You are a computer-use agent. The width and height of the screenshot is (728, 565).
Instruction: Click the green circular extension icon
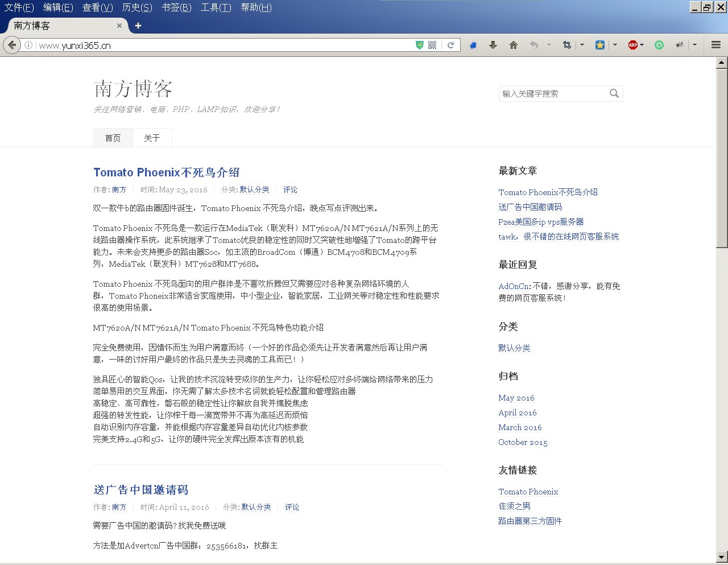[x=659, y=45]
